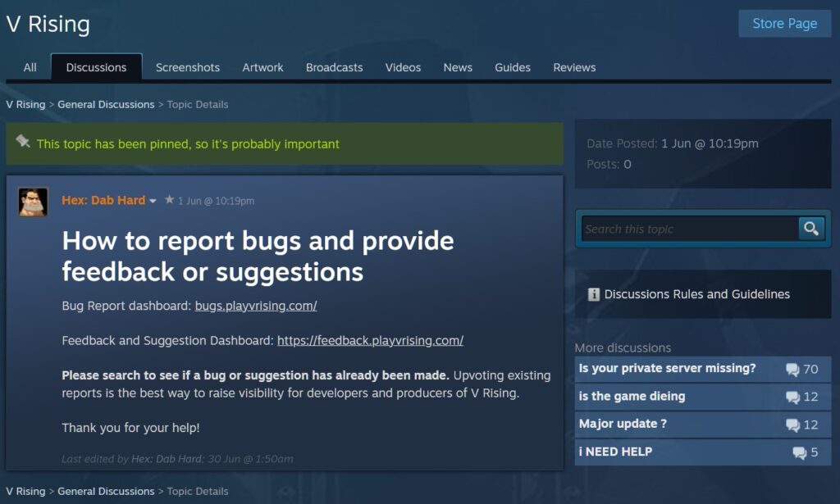Viewport: 840px width, 504px height.
Task: Select the Discussions tab
Action: pos(97,67)
